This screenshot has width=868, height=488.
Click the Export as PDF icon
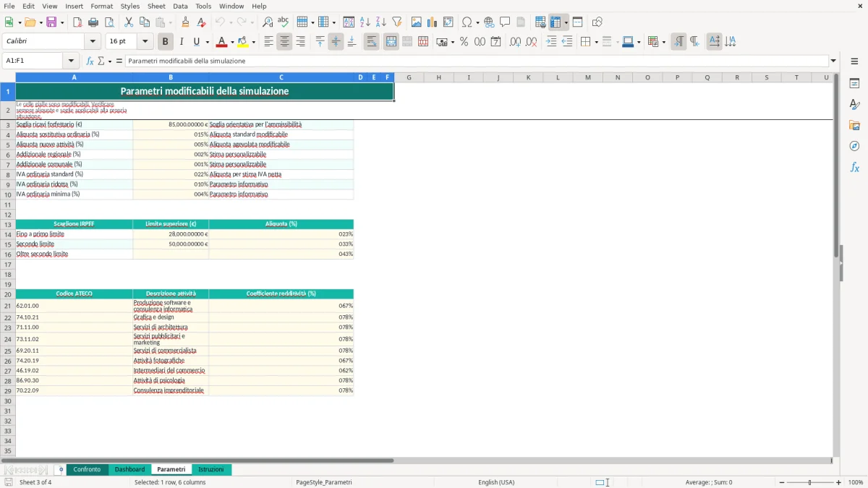pyautogui.click(x=77, y=22)
